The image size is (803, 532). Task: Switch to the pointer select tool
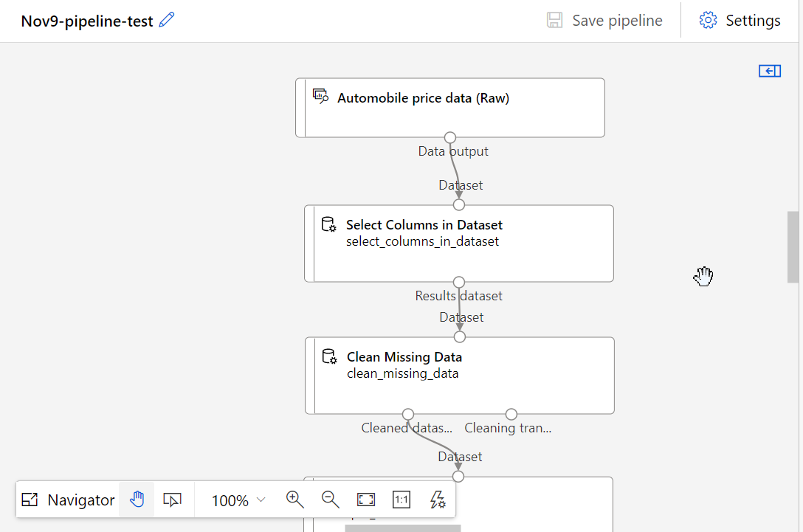[172, 500]
